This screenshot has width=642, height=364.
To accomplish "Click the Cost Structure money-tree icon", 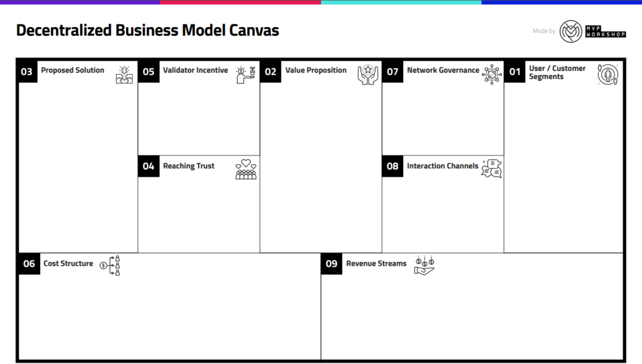I will 110,266.
